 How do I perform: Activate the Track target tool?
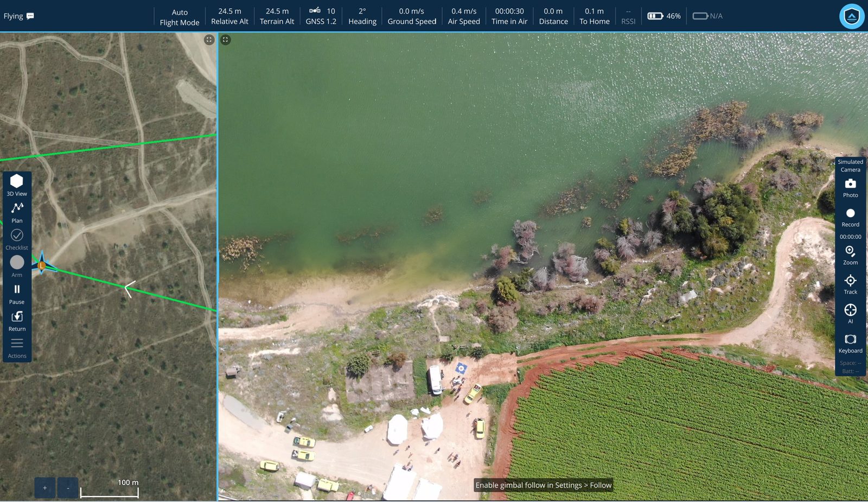[850, 284]
